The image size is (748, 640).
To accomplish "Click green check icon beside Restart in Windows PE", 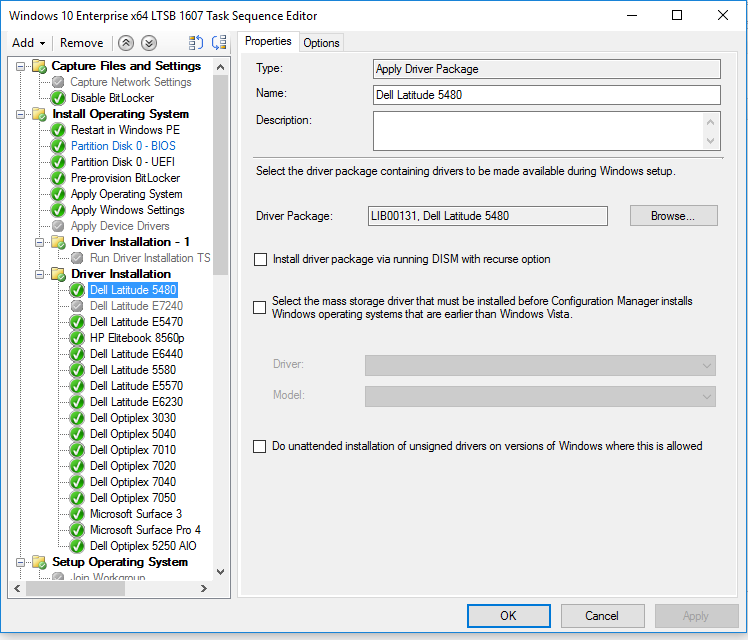I will 58,130.
